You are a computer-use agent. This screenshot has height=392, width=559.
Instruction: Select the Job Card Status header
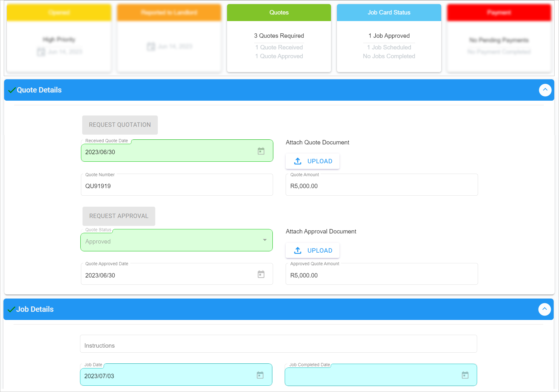[x=389, y=13]
